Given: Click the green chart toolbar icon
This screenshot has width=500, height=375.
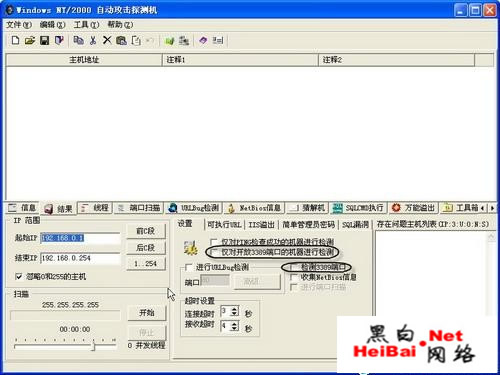Looking at the screenshot, I should pyautogui.click(x=170, y=41).
